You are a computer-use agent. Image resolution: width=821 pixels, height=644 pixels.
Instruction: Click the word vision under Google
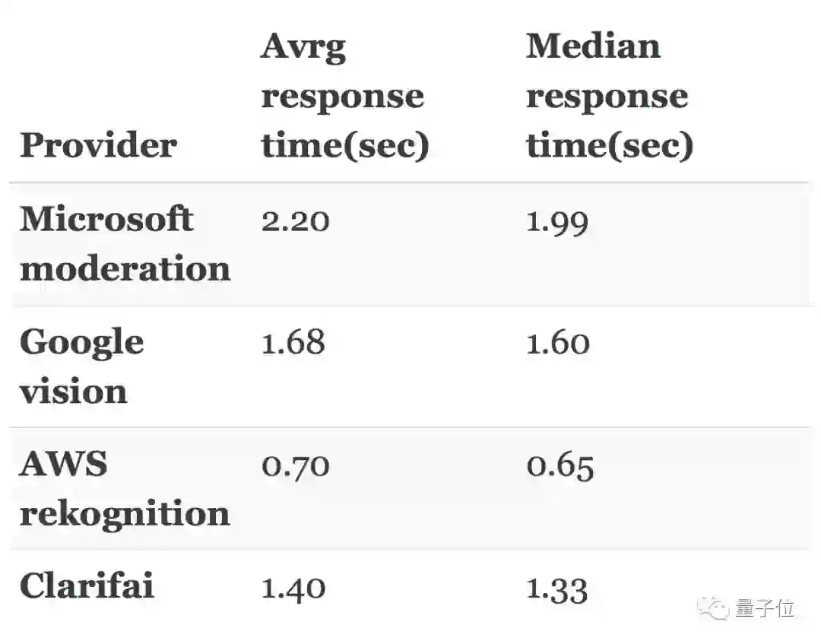(x=73, y=391)
